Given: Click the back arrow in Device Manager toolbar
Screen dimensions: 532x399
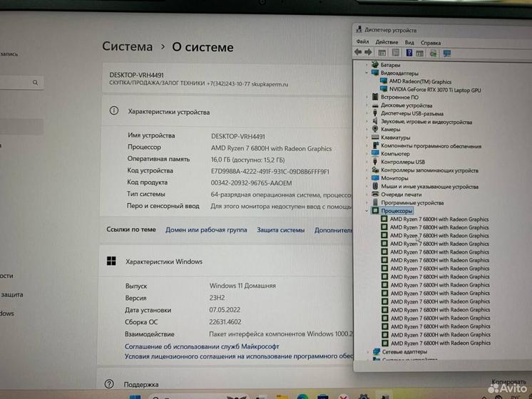Looking at the screenshot, I should point(359,53).
